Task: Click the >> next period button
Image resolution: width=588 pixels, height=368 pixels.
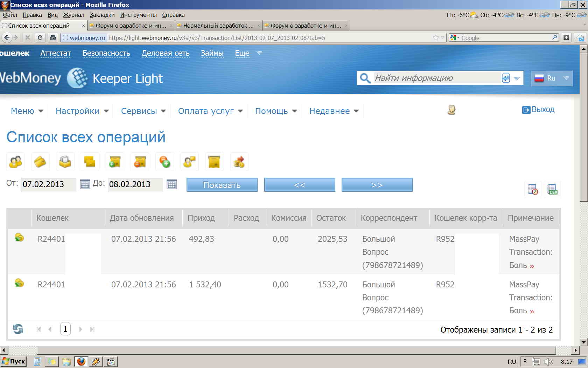Action: (x=377, y=185)
